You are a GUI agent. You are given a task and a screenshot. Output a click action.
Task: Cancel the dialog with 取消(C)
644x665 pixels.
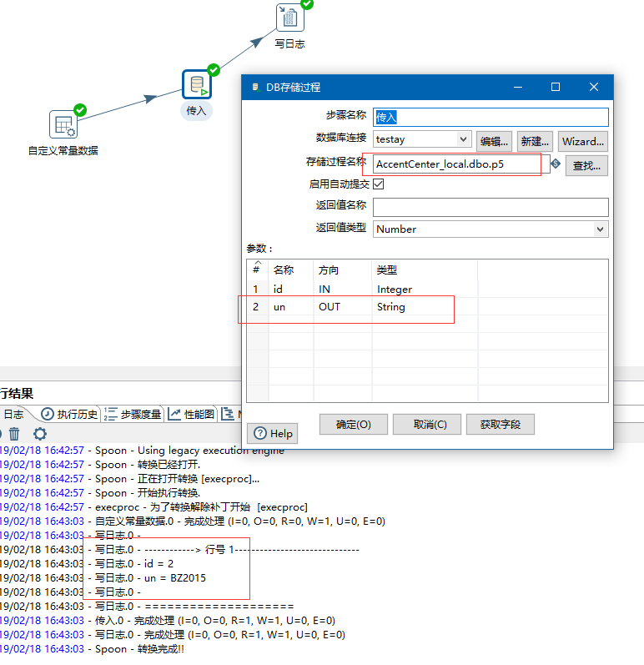427,424
